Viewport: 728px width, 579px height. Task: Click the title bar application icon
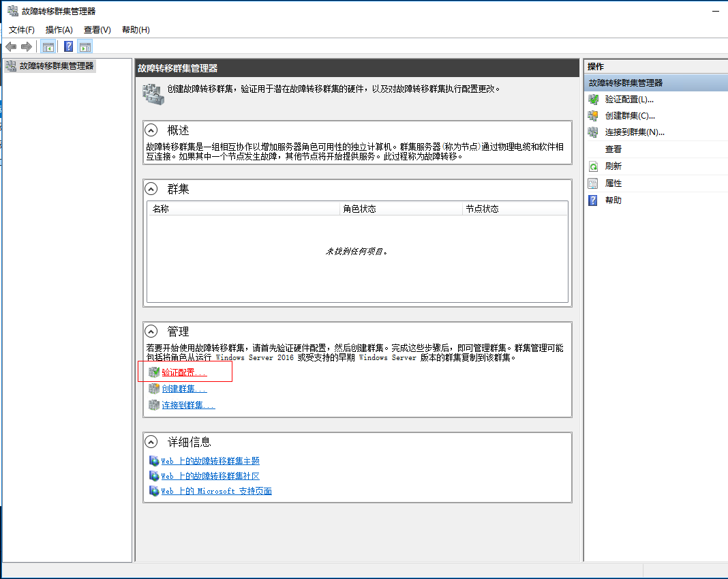click(x=13, y=11)
